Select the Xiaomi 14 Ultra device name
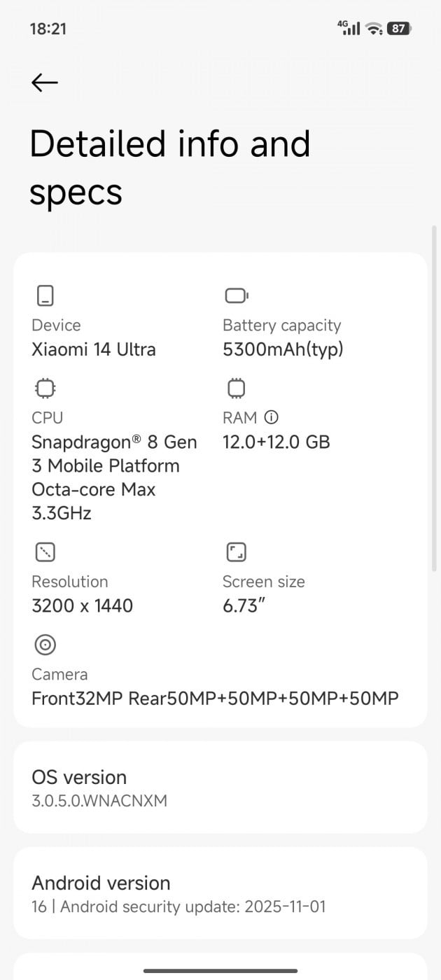 pos(94,349)
